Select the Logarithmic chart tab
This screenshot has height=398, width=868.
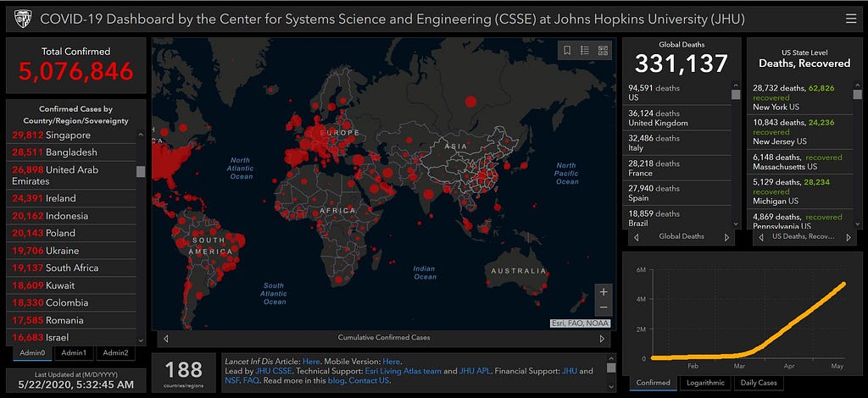click(704, 383)
